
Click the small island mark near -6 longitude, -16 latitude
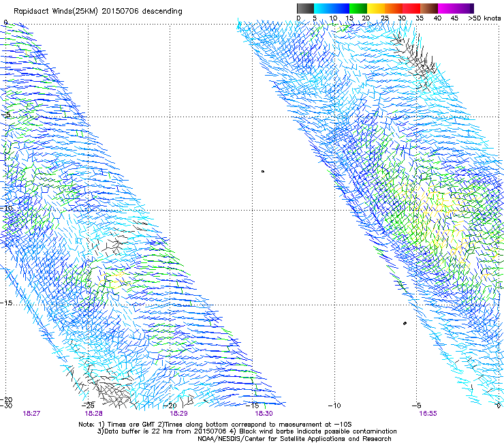(405, 323)
